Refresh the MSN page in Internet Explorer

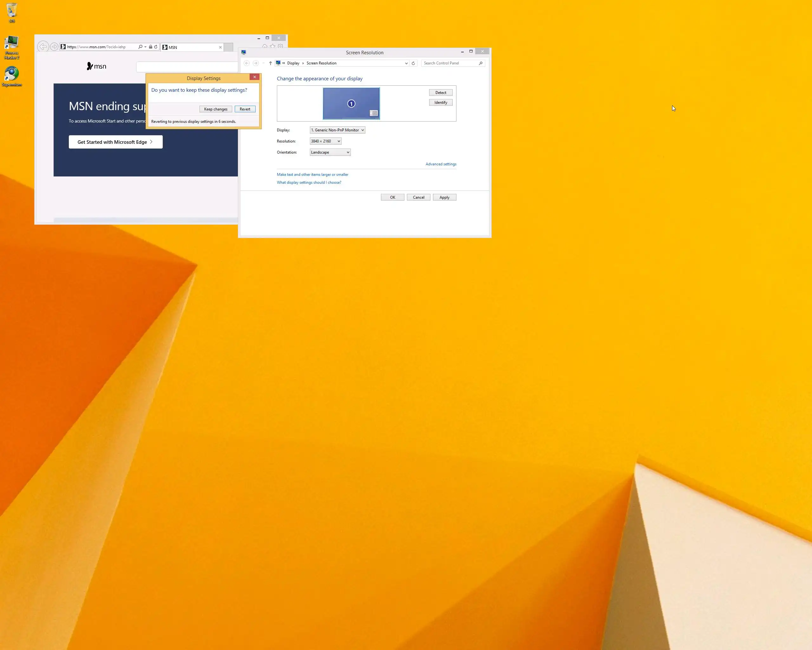pyautogui.click(x=155, y=47)
